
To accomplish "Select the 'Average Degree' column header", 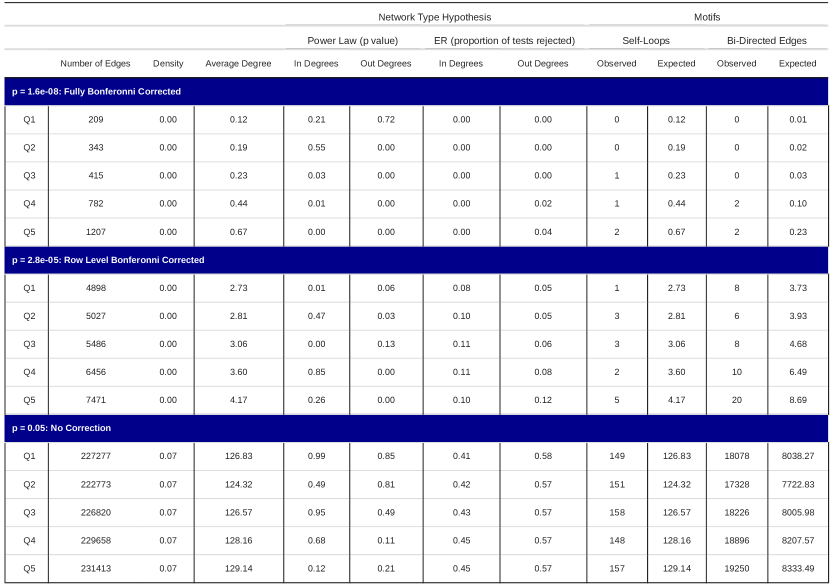I will 238,64.
